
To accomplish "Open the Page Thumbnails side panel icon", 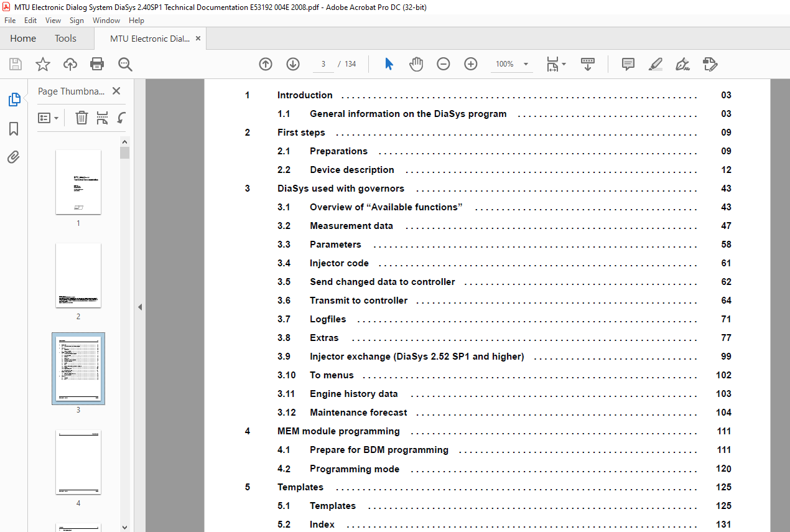I will click(14, 100).
